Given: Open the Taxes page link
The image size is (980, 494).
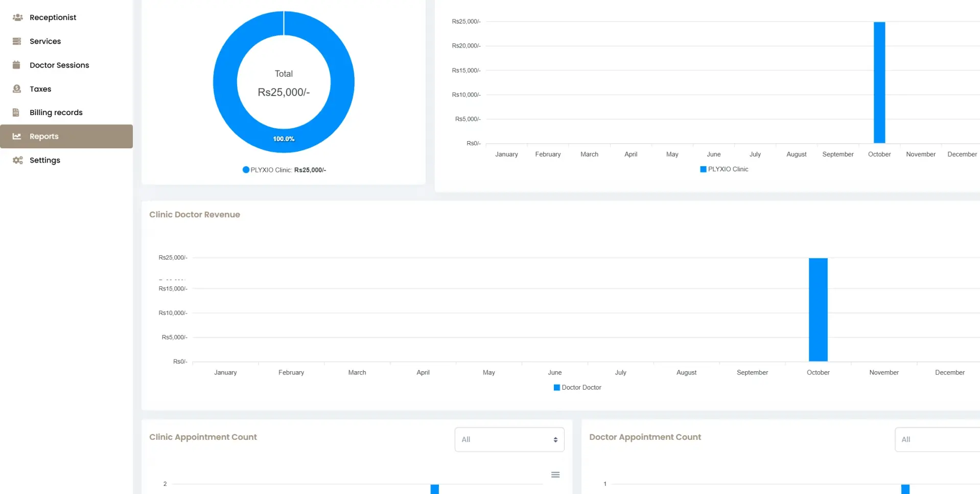Looking at the screenshot, I should pos(40,89).
